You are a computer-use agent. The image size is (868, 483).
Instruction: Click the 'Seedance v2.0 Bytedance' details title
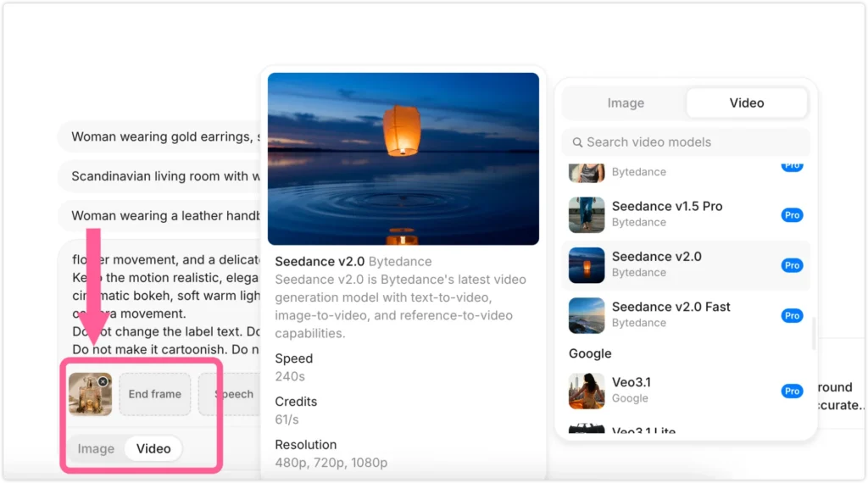point(353,261)
